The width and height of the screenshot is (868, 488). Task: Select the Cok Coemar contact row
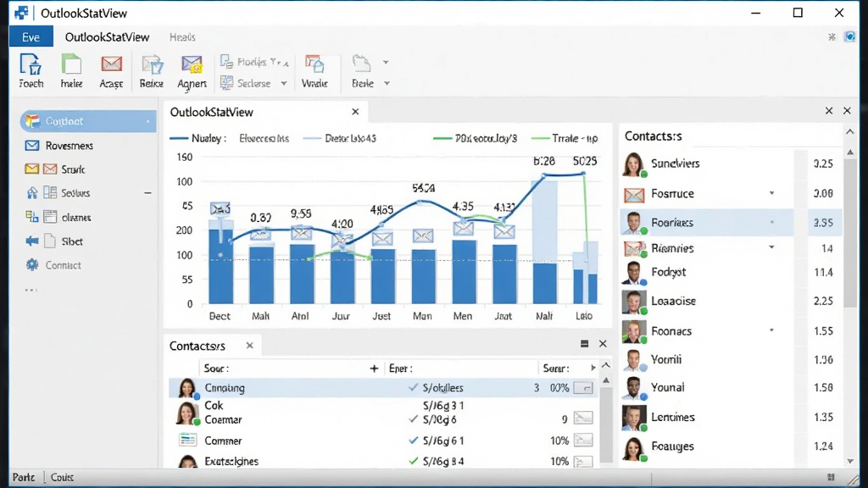pos(384,413)
